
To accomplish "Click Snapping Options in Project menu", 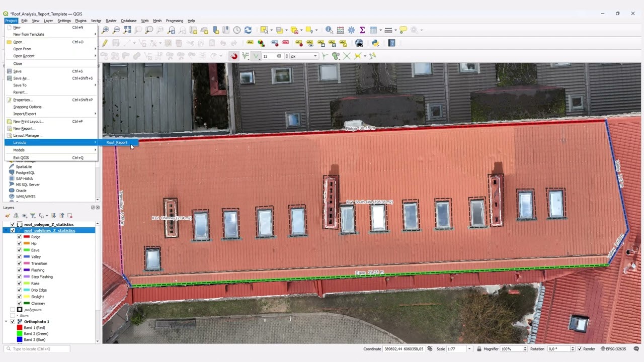I will click(x=50, y=107).
